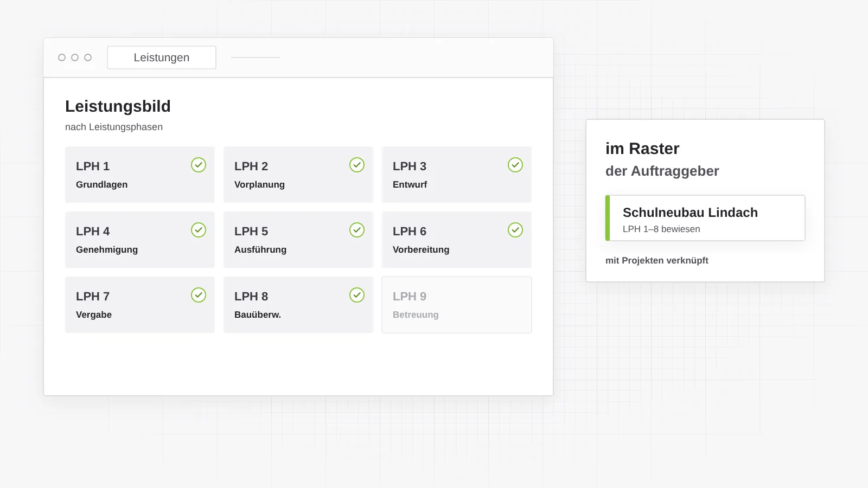Click the middle window control circle
Screen dimensions: 868x488
[x=75, y=57]
